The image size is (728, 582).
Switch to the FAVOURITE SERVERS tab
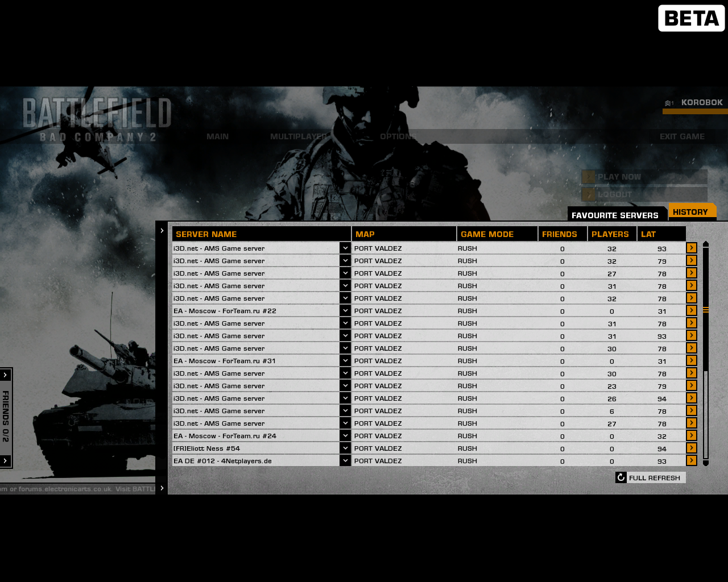coord(617,214)
